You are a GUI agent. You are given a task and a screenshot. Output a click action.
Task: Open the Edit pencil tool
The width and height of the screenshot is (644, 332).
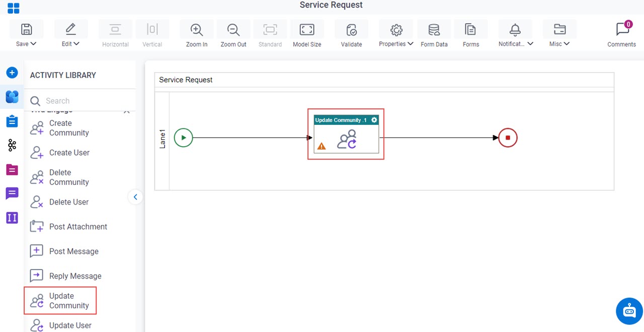70,29
